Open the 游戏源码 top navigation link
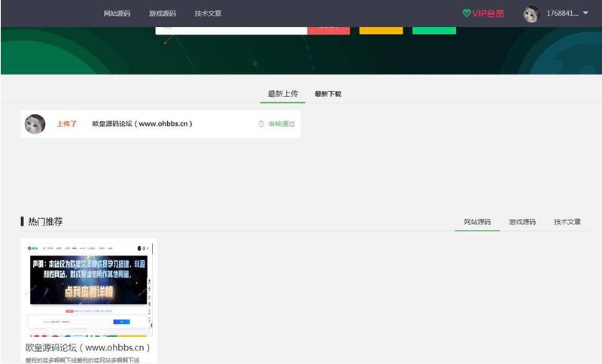Screen dimensions: 602x364 (x=163, y=14)
